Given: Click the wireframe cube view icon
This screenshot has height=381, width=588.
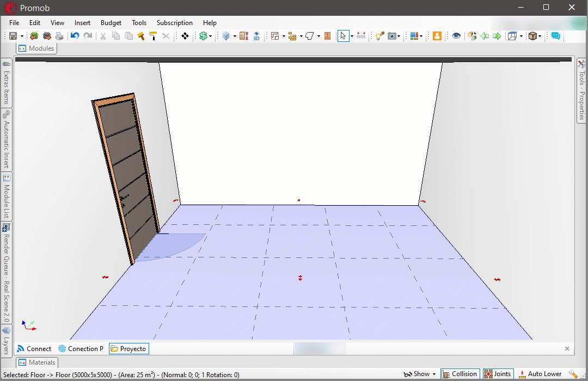Looking at the screenshot, I should 512,36.
